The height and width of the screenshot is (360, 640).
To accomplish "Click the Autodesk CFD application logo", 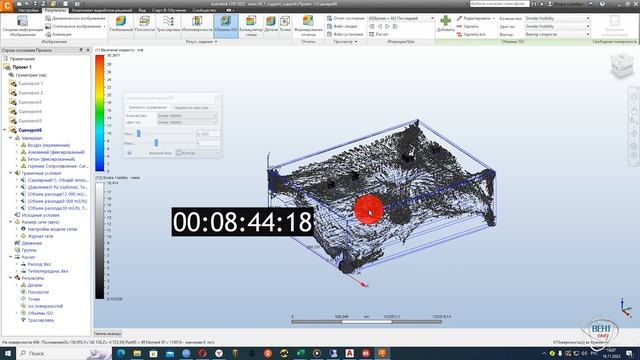I will [7, 5].
